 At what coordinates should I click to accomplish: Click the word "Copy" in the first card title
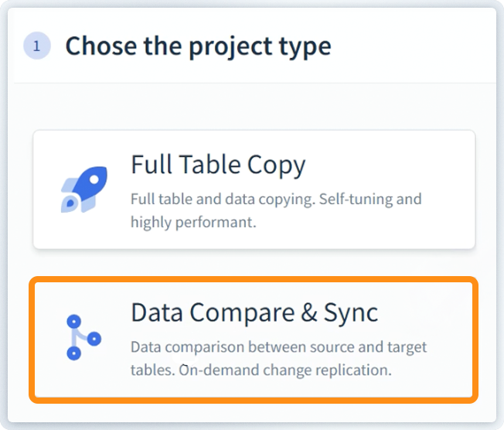point(276,165)
